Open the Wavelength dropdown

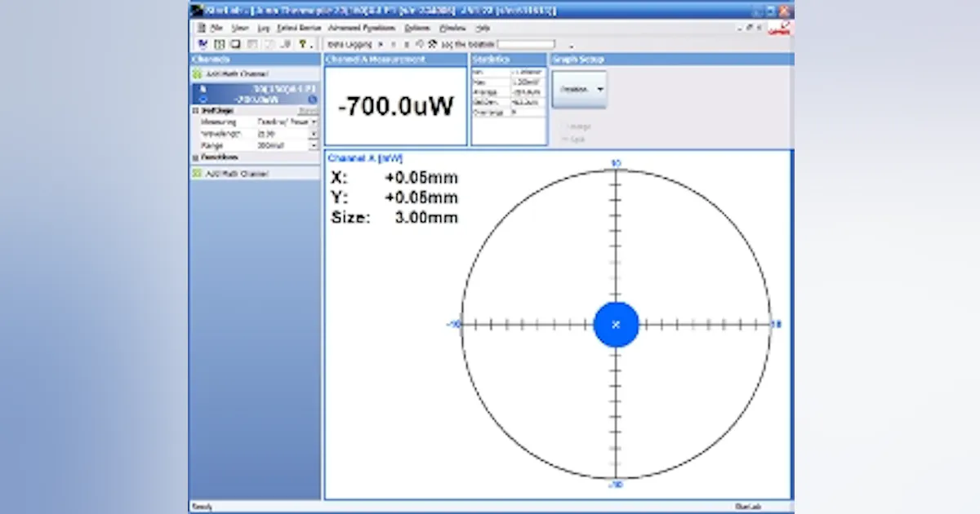[x=314, y=133]
